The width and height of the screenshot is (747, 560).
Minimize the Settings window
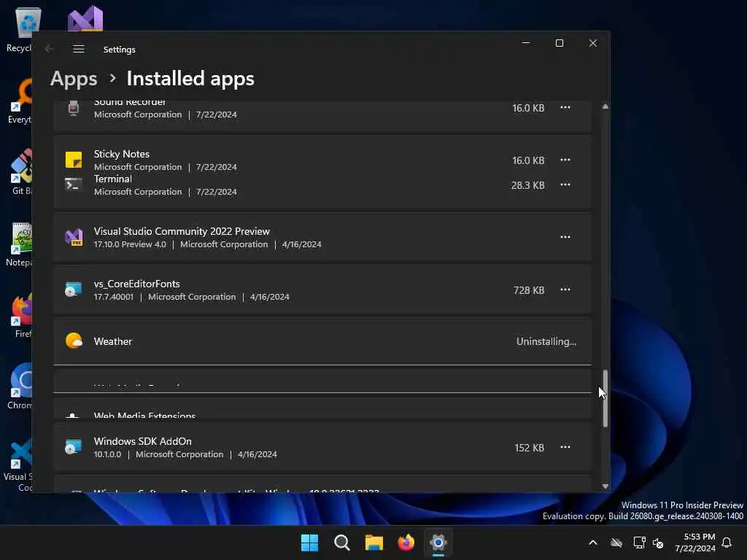pyautogui.click(x=526, y=43)
